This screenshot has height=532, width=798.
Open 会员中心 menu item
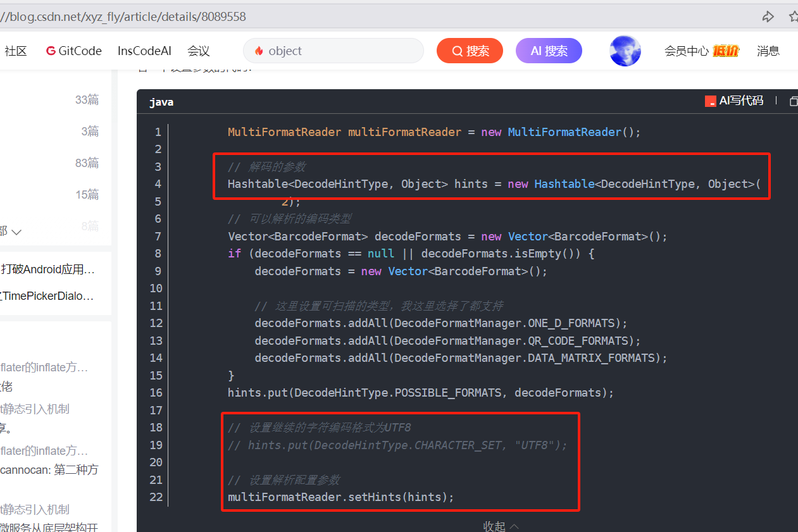[686, 51]
